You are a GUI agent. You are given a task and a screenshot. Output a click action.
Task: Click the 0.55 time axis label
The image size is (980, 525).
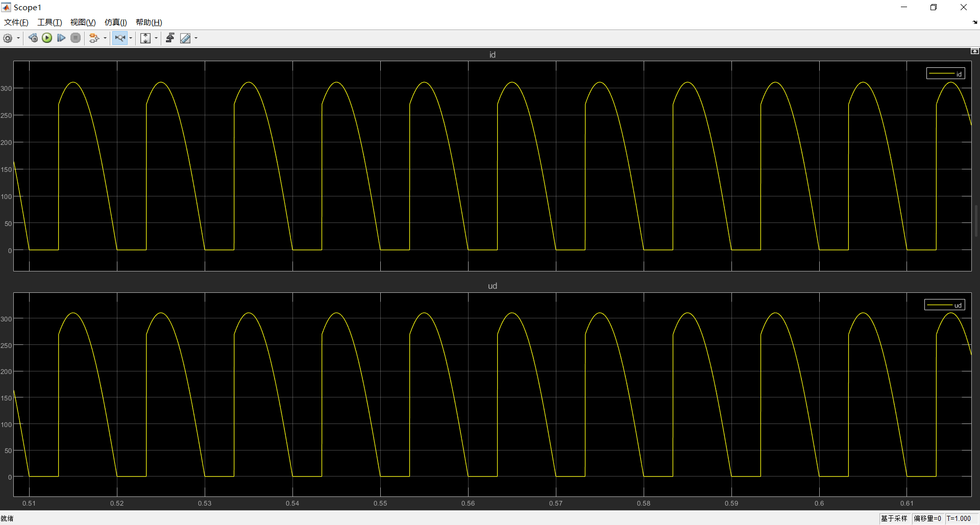coord(380,503)
